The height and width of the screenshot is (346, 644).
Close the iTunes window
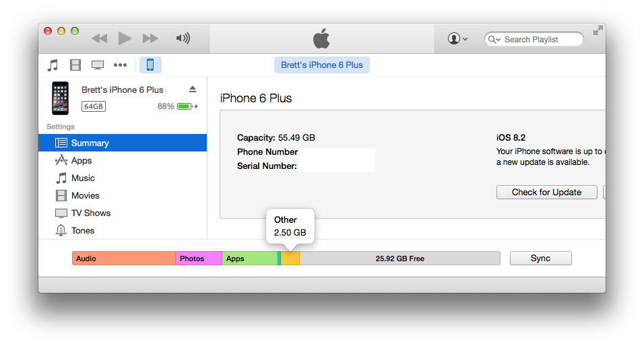click(x=48, y=31)
